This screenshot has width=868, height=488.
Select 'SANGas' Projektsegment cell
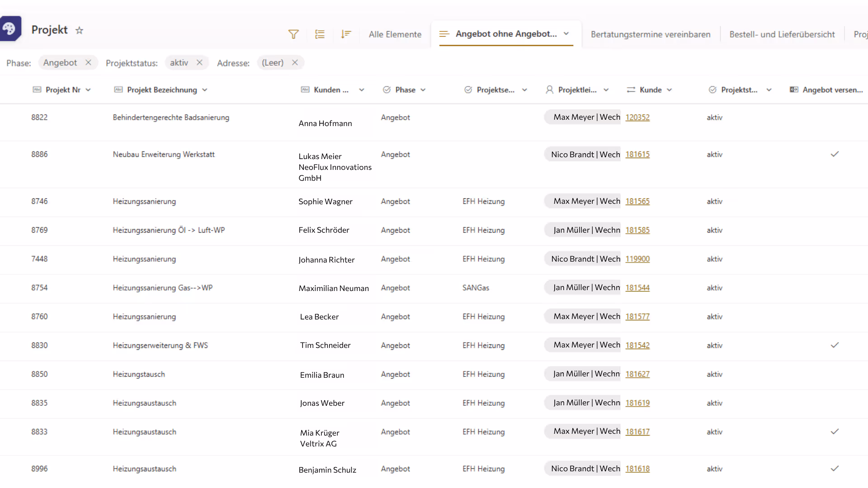point(476,288)
